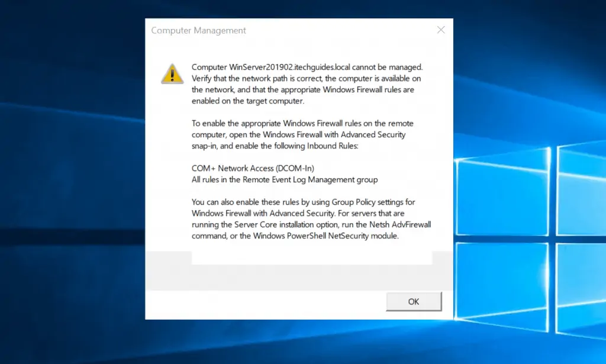606x364 pixels.
Task: Click the line beginning 'To enable the appropriate Windows Firewall'
Action: pyautogui.click(x=302, y=123)
